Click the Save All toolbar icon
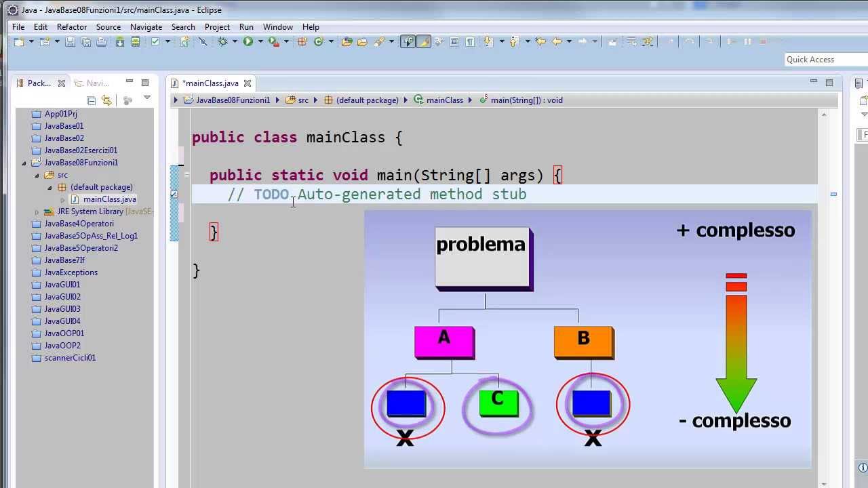This screenshot has height=488, width=868. [86, 42]
